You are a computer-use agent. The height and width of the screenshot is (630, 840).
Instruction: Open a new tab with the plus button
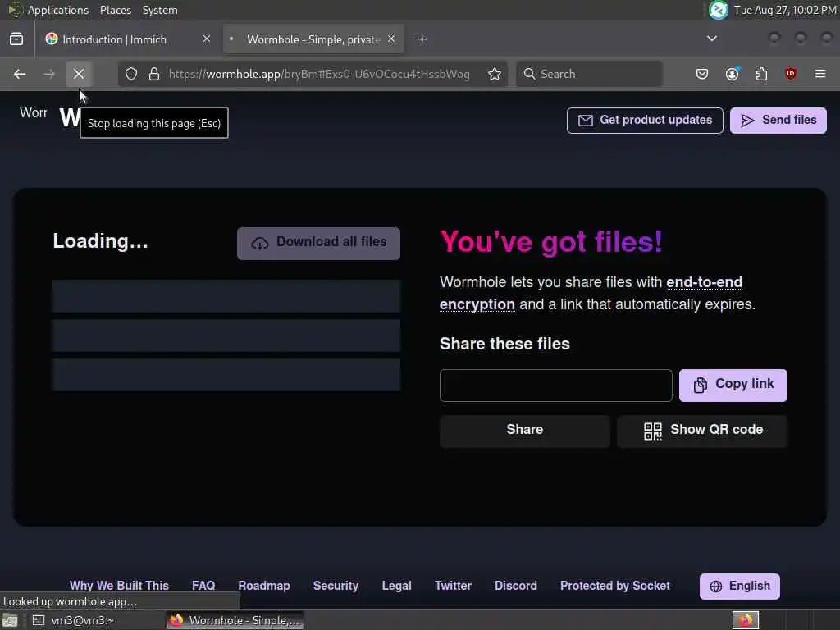pyautogui.click(x=422, y=39)
